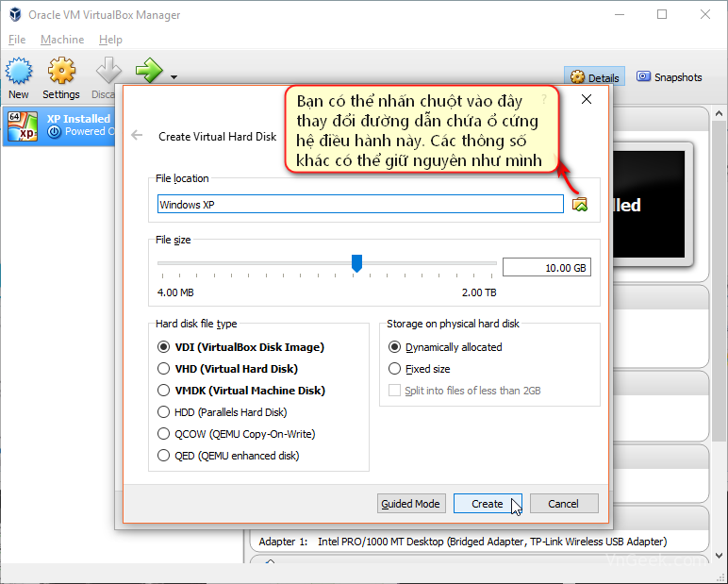
Task: Select QCOW (QEMU Copy-On-Write) type
Action: [x=237, y=434]
